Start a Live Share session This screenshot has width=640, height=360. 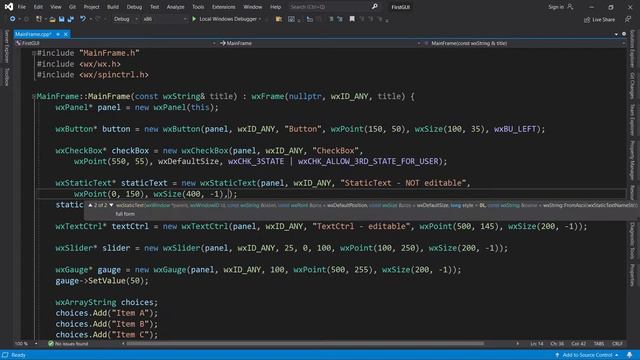pos(600,19)
